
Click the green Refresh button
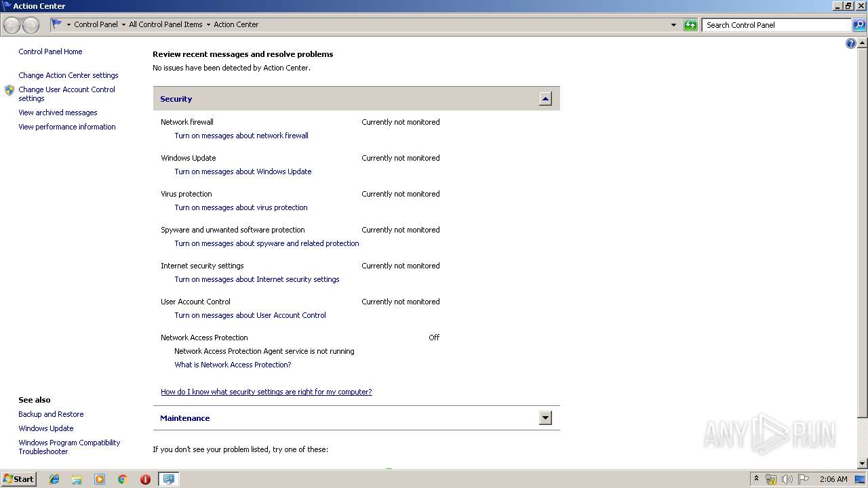tap(690, 25)
